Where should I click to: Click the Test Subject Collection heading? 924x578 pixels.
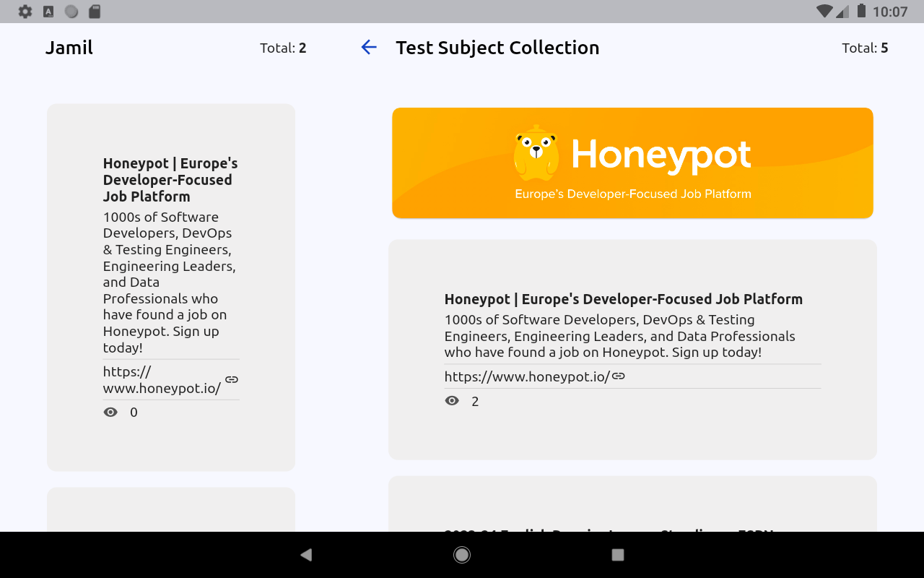(x=497, y=48)
